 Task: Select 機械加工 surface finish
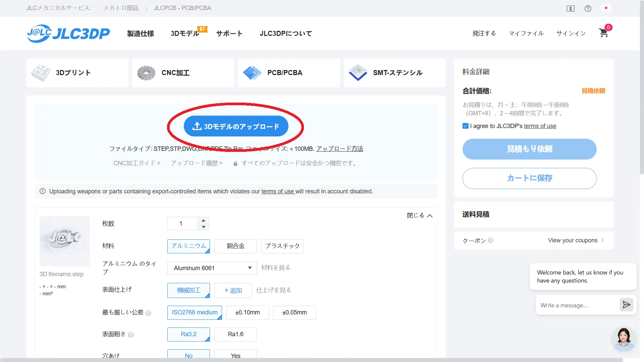(189, 290)
